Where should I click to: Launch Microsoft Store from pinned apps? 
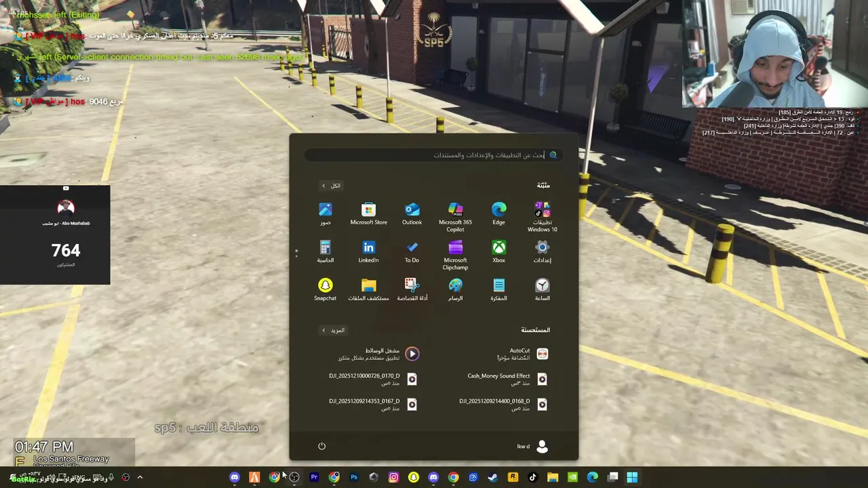coord(369,213)
